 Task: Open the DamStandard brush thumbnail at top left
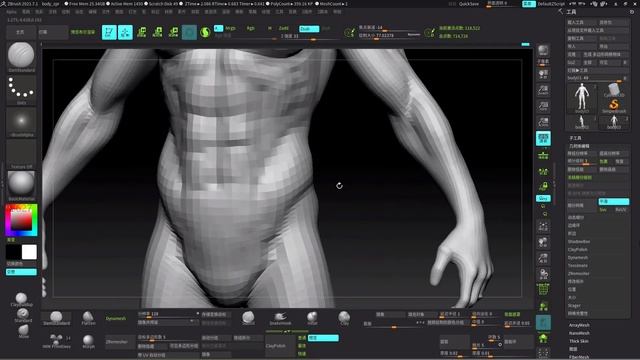tap(21, 56)
